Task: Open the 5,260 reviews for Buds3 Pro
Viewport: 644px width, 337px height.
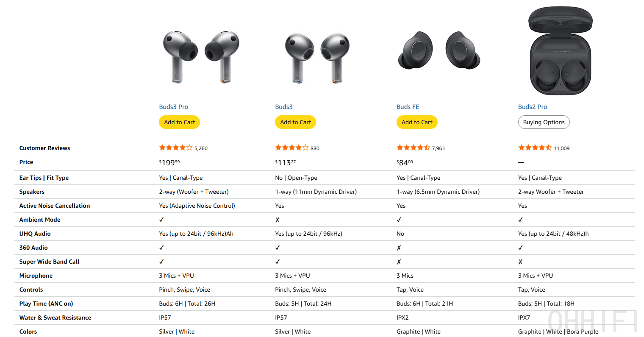Action: (201, 148)
